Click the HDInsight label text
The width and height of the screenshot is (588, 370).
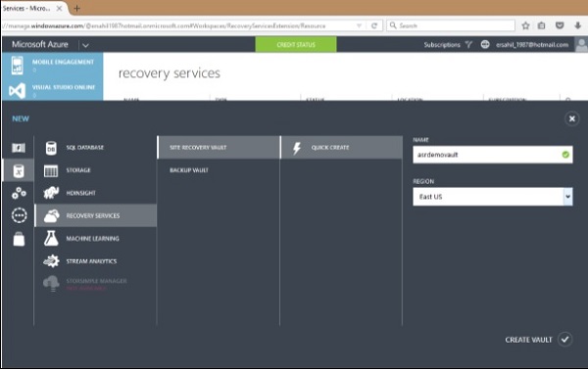(80, 193)
